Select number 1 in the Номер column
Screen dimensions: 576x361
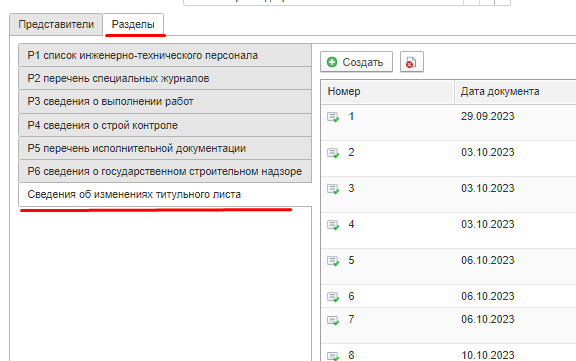click(x=351, y=116)
